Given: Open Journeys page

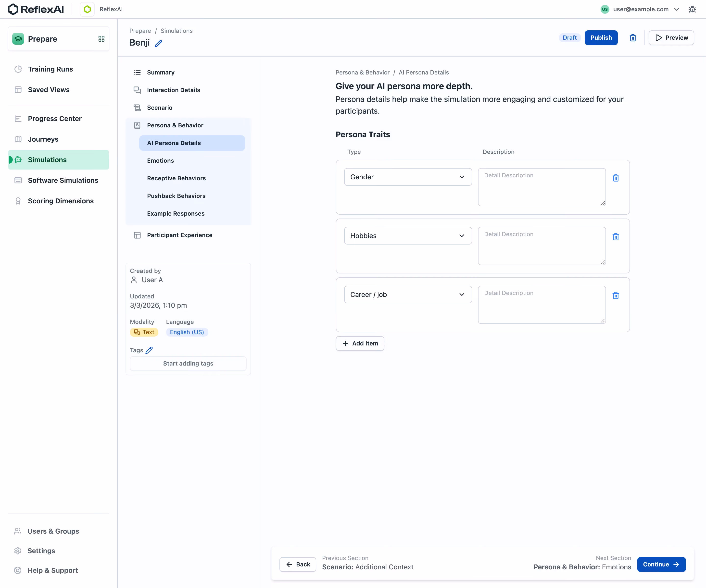Looking at the screenshot, I should point(59,139).
